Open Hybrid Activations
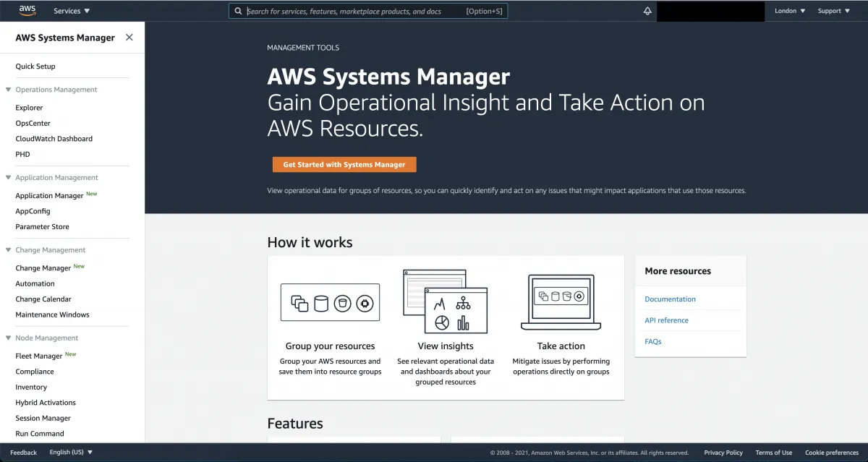Screen dimensions: 868x462 coord(46,403)
